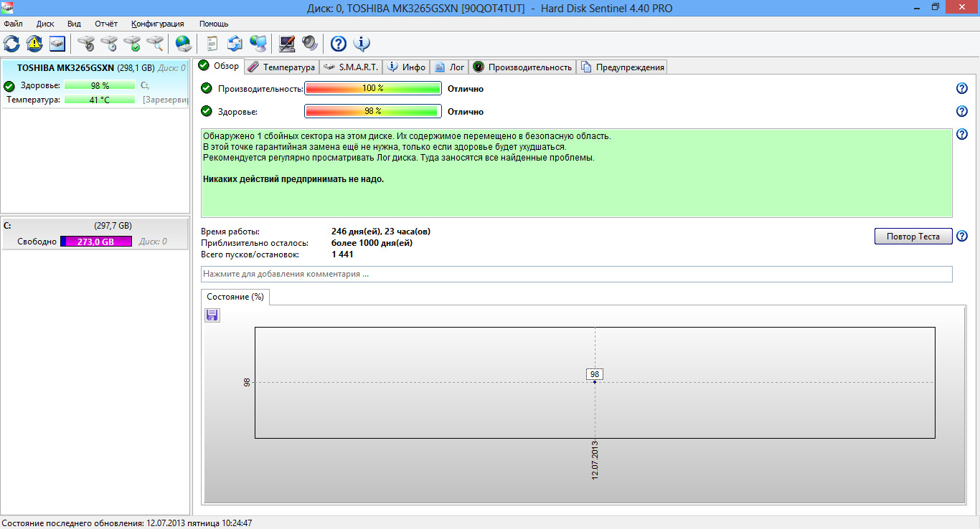Open the Помощь menu

click(214, 24)
